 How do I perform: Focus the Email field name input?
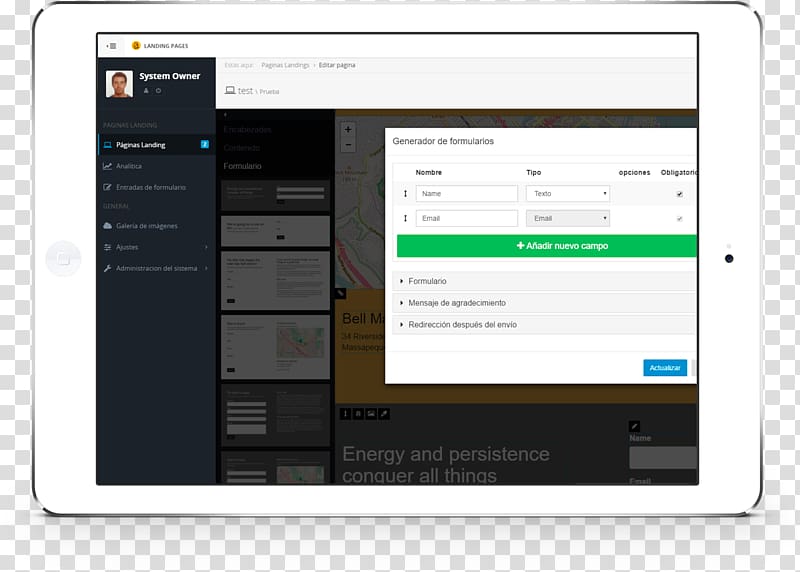point(467,218)
